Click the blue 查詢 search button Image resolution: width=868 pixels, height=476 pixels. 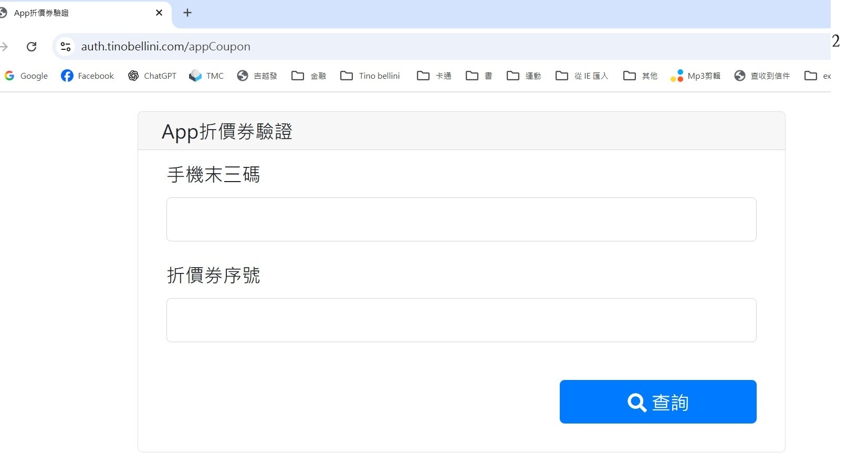tap(657, 402)
